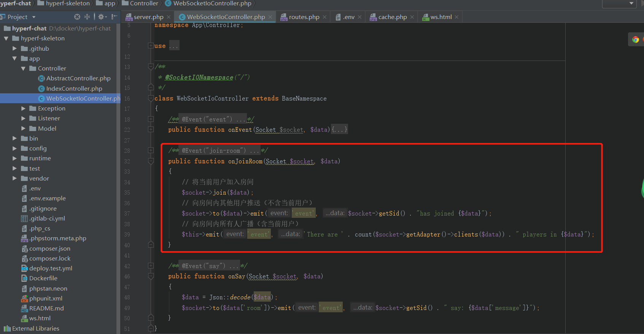
Task: Expand the Listener folder
Action: coord(23,118)
